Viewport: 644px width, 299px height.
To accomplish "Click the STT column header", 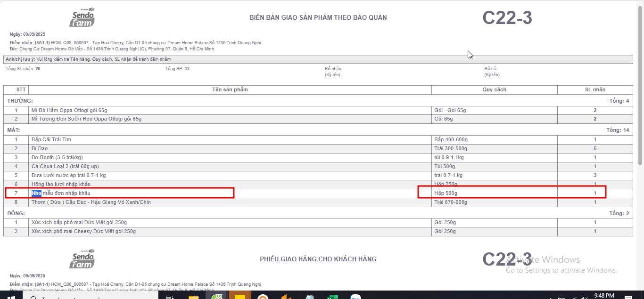I will [16, 89].
